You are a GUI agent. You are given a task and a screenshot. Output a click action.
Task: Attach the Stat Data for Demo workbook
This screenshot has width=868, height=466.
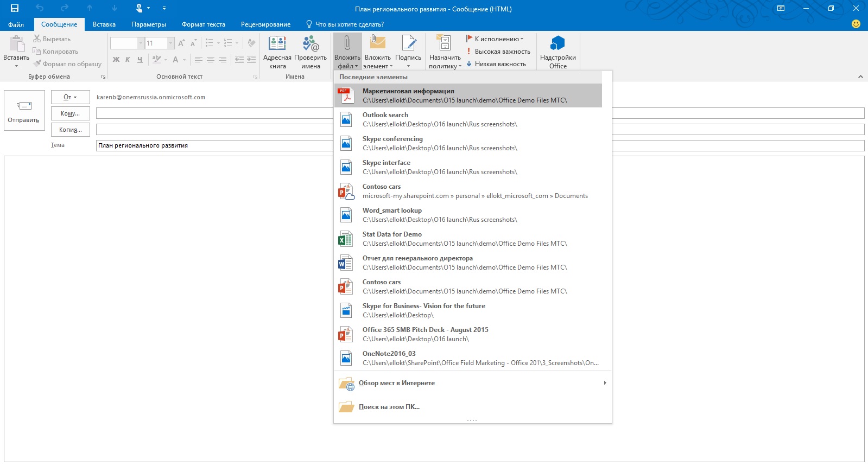point(468,239)
